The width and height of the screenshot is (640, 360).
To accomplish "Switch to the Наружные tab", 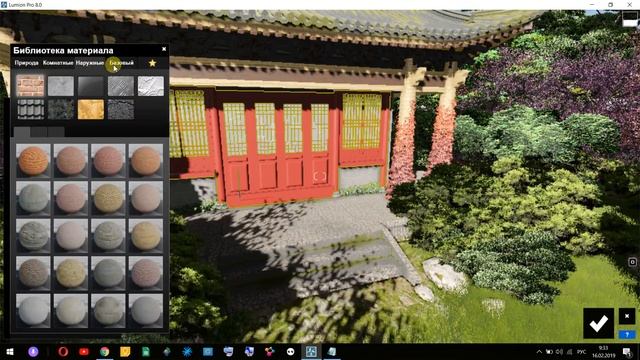I will [90, 63].
